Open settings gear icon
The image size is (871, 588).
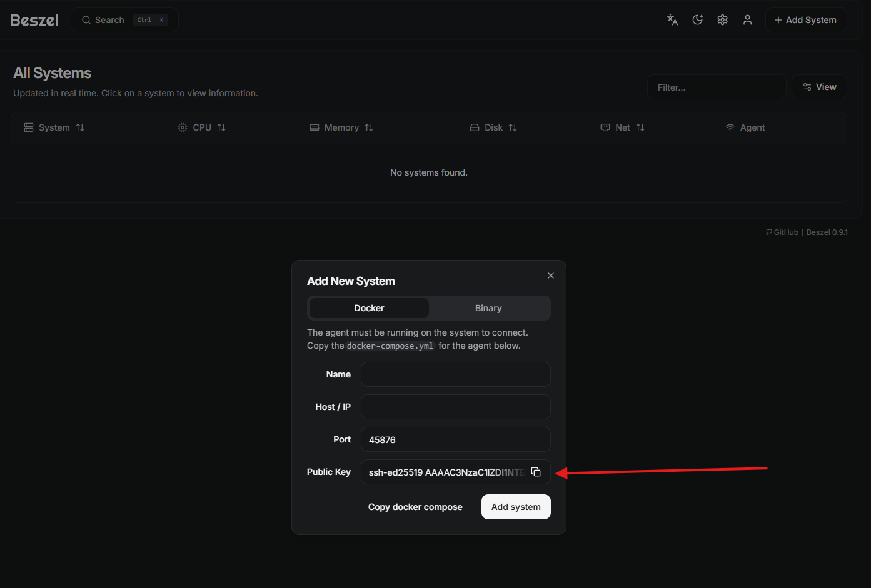click(x=722, y=20)
